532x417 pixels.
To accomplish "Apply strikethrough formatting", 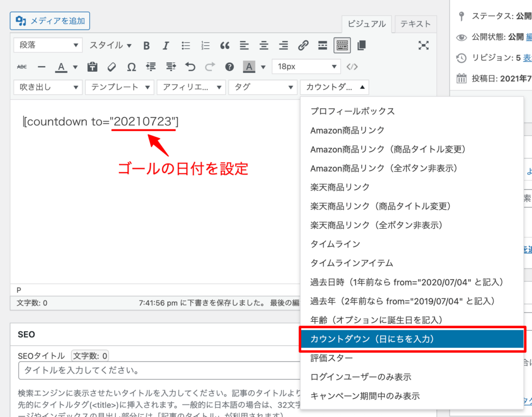I will 22,67.
